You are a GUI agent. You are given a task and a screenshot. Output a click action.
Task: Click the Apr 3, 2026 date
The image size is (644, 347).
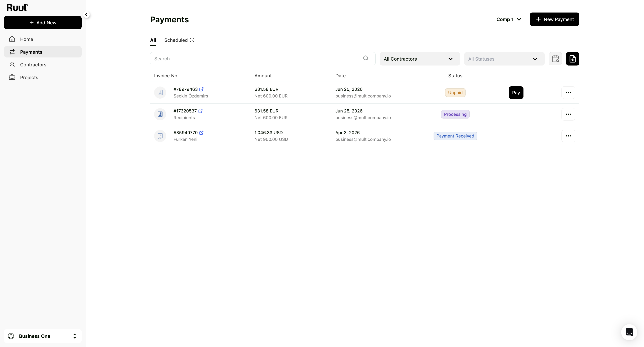[347, 133]
